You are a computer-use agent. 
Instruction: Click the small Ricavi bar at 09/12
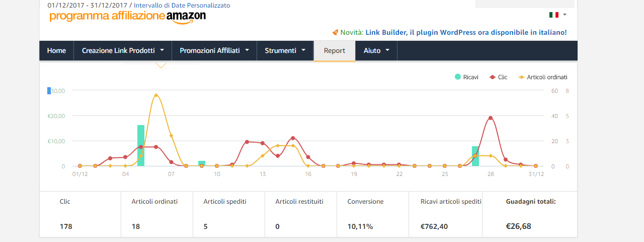click(202, 163)
